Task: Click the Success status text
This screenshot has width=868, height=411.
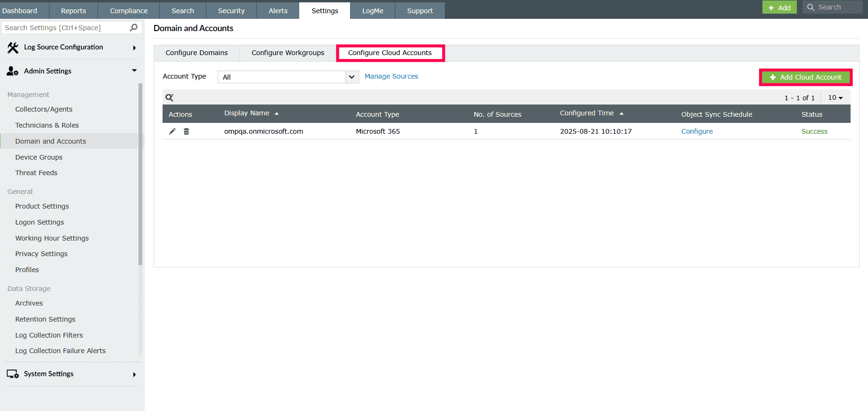Action: tap(814, 131)
